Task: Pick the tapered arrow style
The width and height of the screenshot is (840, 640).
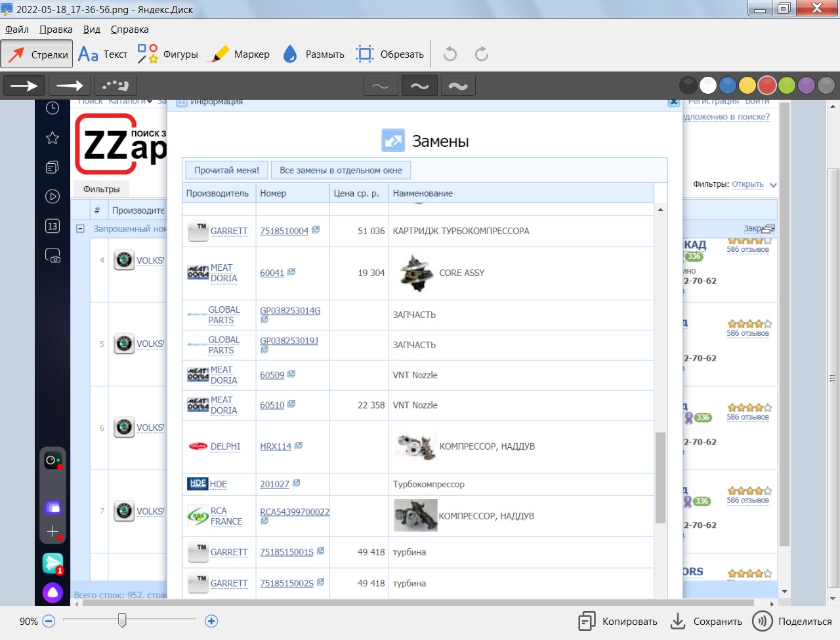Action: (70, 85)
